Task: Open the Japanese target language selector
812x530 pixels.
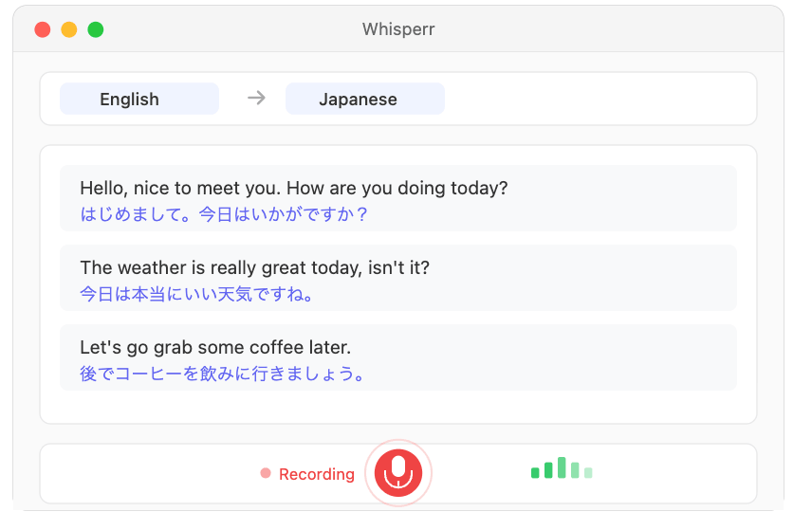Action: pyautogui.click(x=365, y=99)
